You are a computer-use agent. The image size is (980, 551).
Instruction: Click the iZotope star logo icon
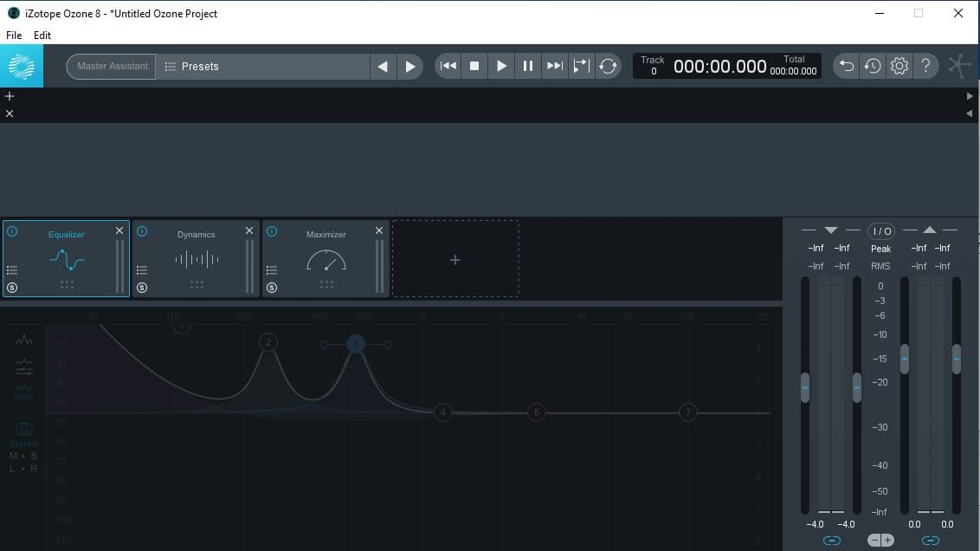click(959, 66)
